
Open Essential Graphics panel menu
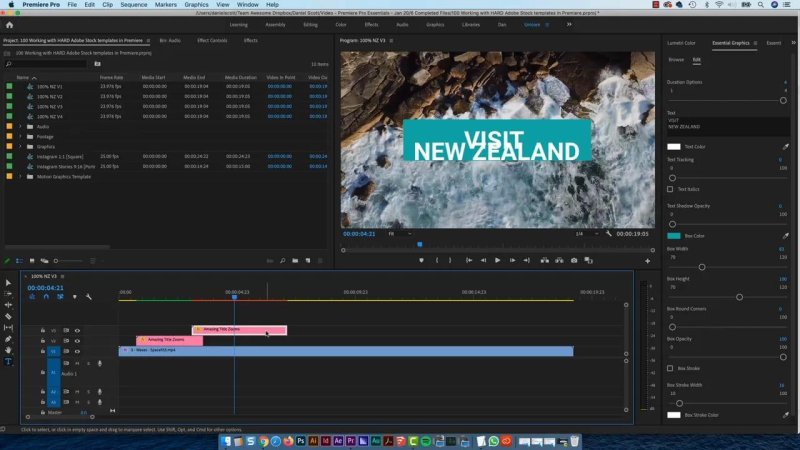(756, 43)
